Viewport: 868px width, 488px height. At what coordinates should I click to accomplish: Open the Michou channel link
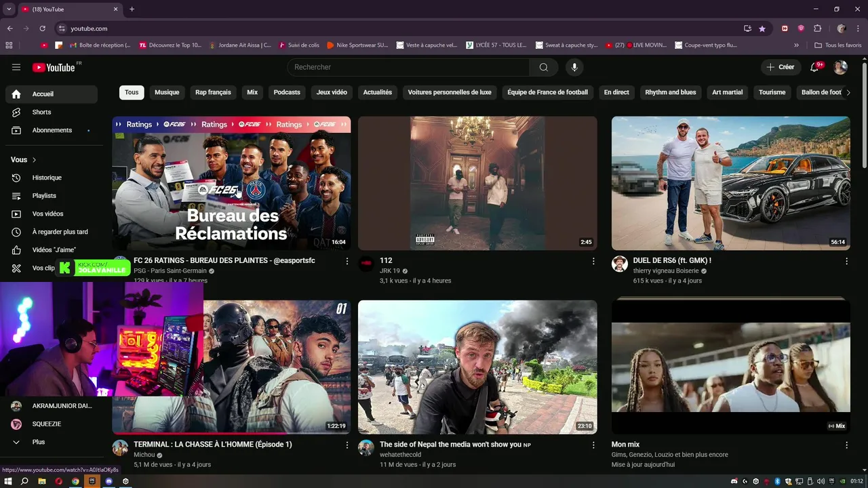tap(144, 455)
